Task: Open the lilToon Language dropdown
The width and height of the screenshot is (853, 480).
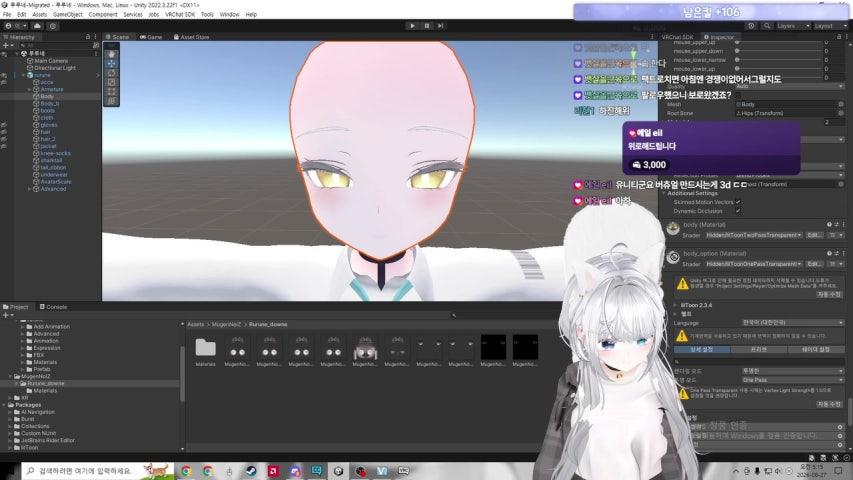Action: [793, 323]
